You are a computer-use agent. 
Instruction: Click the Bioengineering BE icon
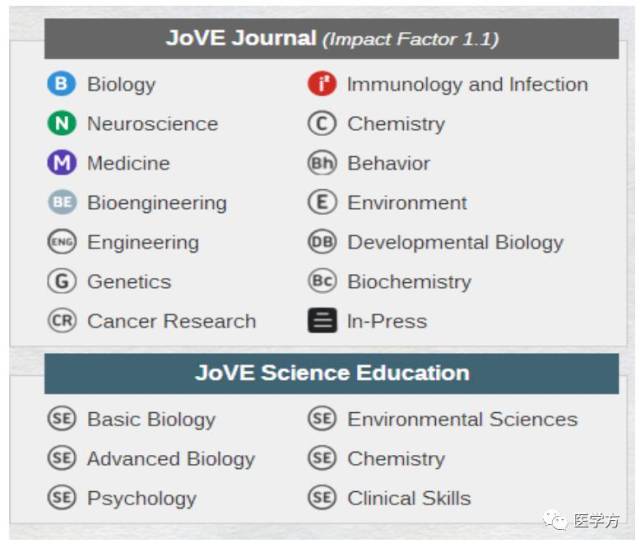coord(62,202)
